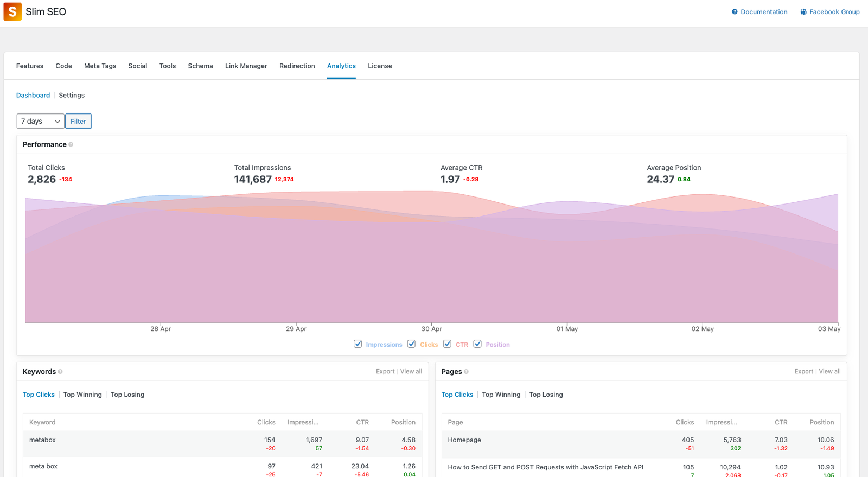Click help icon beside Performance heading
The height and width of the screenshot is (477, 868).
(x=71, y=144)
